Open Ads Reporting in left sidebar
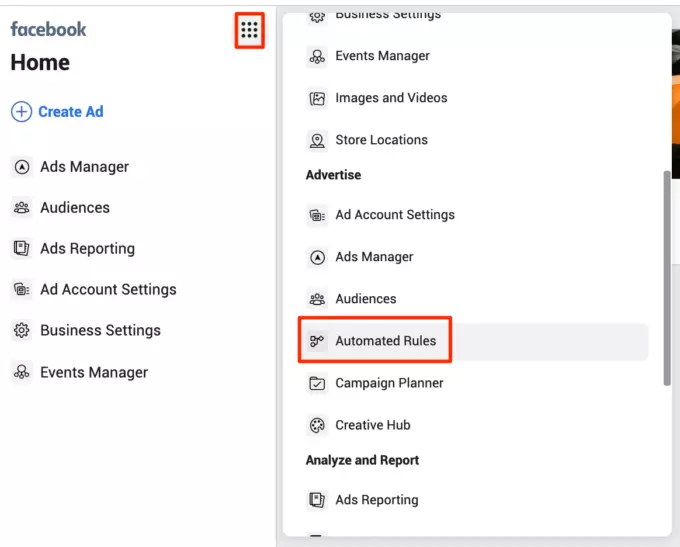The height and width of the screenshot is (547, 680). coord(87,249)
